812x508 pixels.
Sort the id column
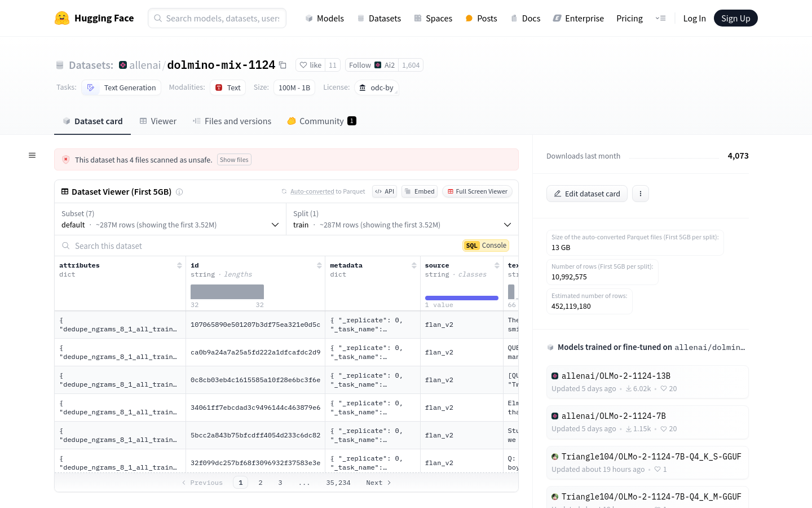point(319,265)
